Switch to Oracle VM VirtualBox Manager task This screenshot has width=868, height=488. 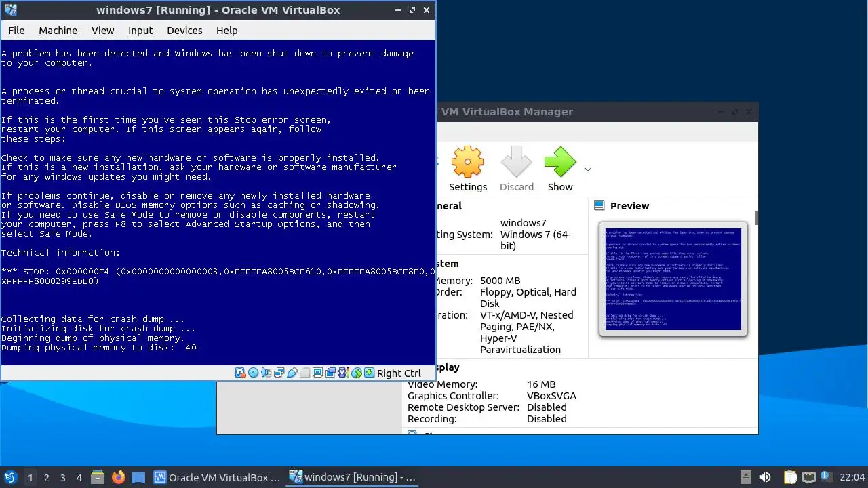tap(217, 477)
